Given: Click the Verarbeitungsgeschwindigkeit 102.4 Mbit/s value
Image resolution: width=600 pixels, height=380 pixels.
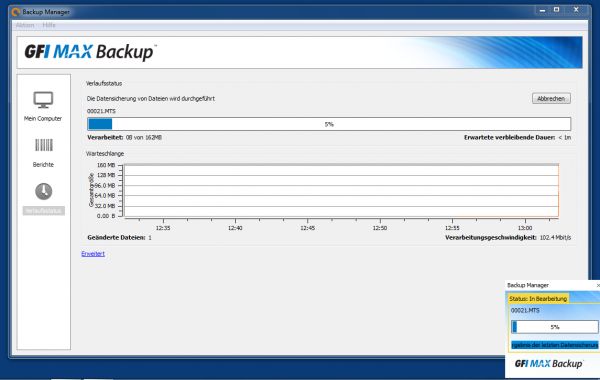Looking at the screenshot, I should tap(555, 238).
